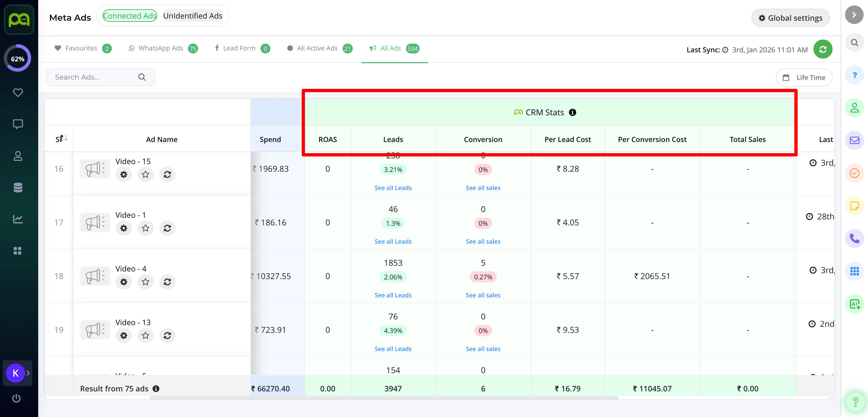Click the green sync refresh button
This screenshot has width=868, height=417.
click(822, 50)
